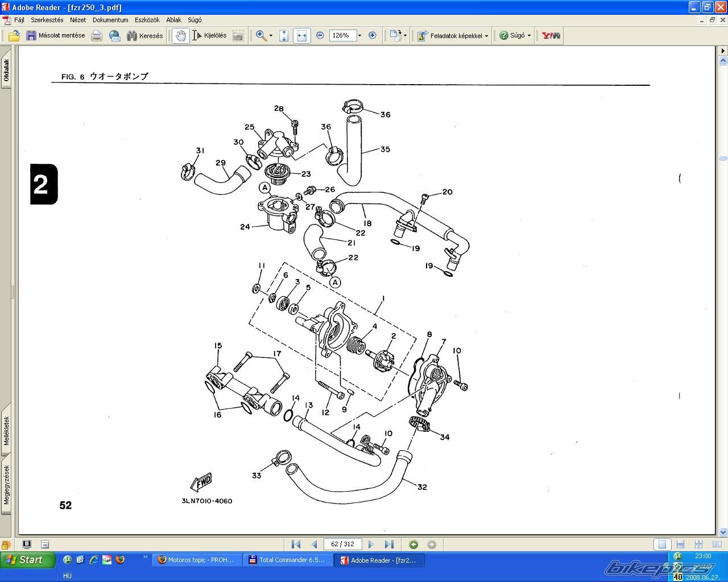Open the Nézet menu
This screenshot has height=582, width=728.
pyautogui.click(x=78, y=19)
